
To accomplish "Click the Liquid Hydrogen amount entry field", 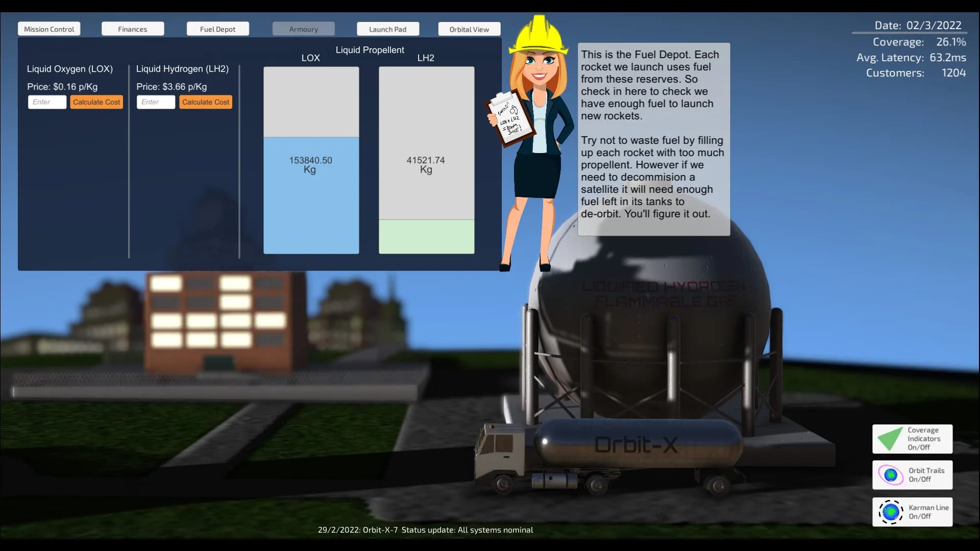I will [x=156, y=102].
